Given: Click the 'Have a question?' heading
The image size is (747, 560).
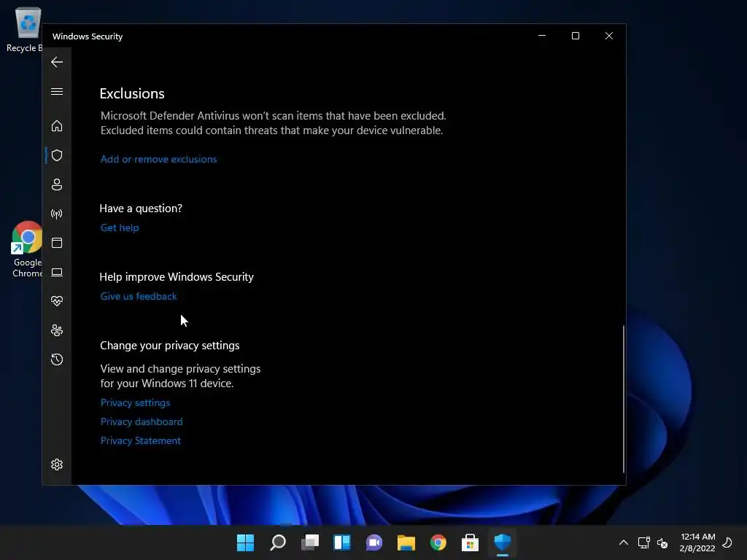Looking at the screenshot, I should click(x=141, y=208).
